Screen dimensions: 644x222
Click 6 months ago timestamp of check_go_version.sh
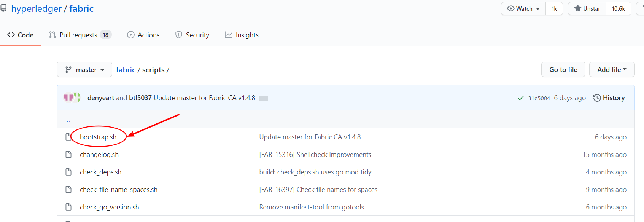coord(606,207)
